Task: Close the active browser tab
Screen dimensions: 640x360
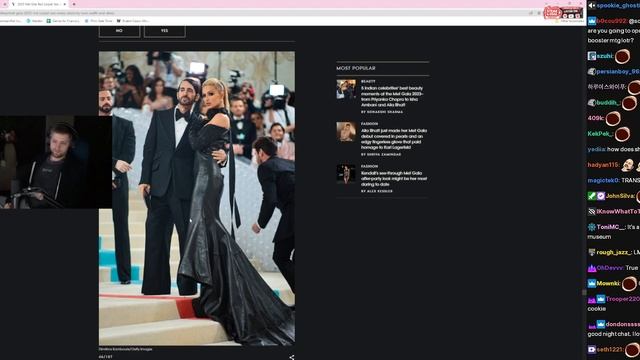Action: tap(64, 4)
